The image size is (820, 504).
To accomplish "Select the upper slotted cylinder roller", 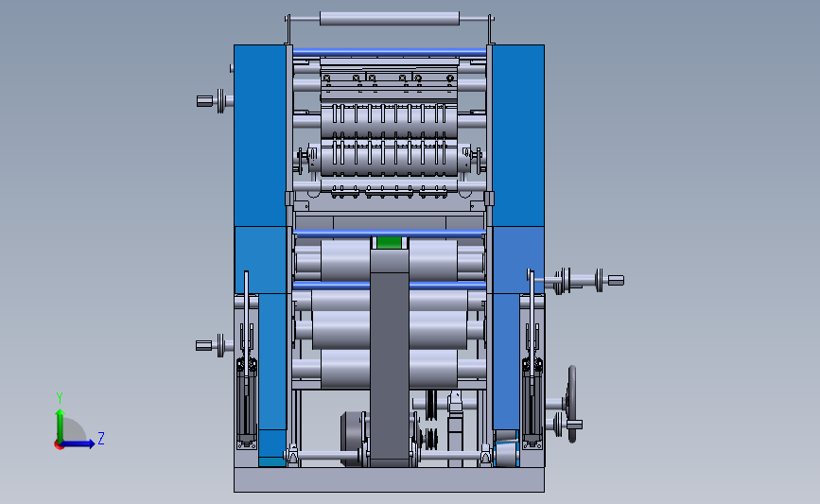I will 389,121.
